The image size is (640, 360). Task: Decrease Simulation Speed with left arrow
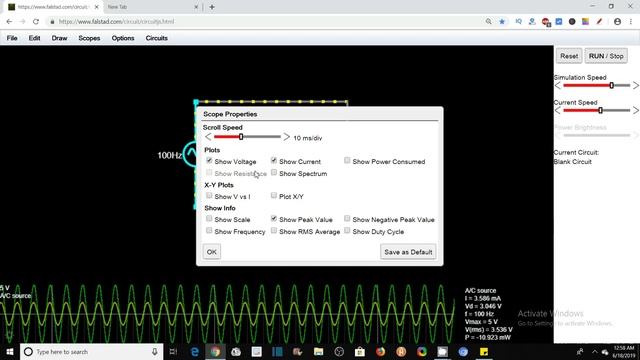[x=558, y=85]
